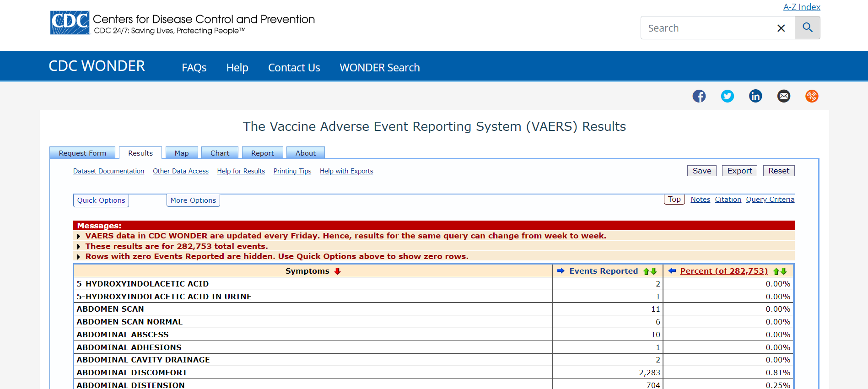Sort Percent column descending with down arrow
This screenshot has height=389, width=868.
[x=784, y=271]
